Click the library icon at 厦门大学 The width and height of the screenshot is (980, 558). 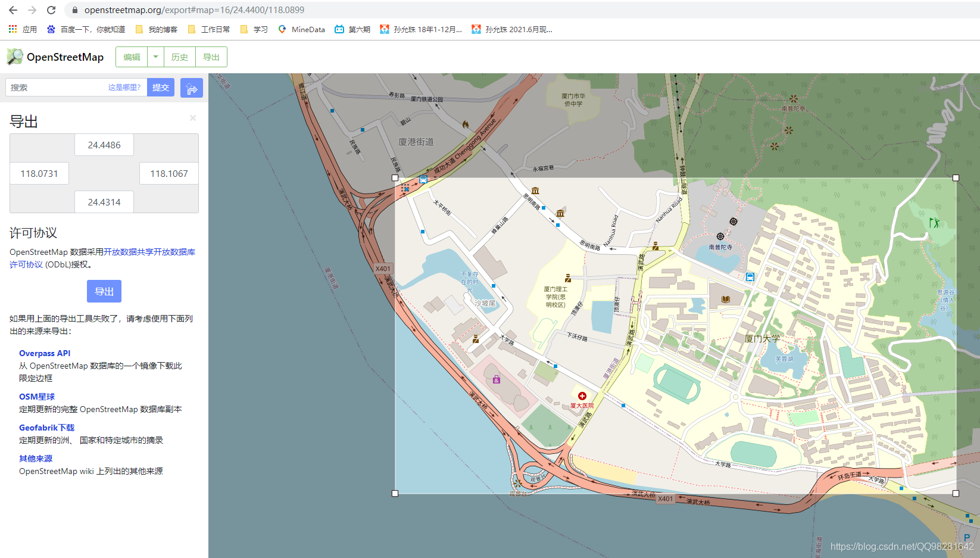[x=725, y=299]
